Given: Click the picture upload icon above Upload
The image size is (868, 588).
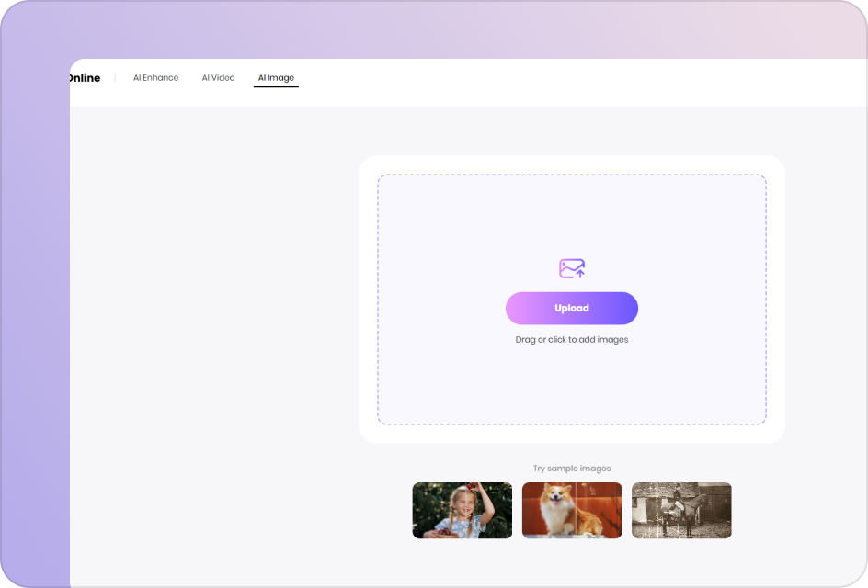Looking at the screenshot, I should tap(572, 268).
